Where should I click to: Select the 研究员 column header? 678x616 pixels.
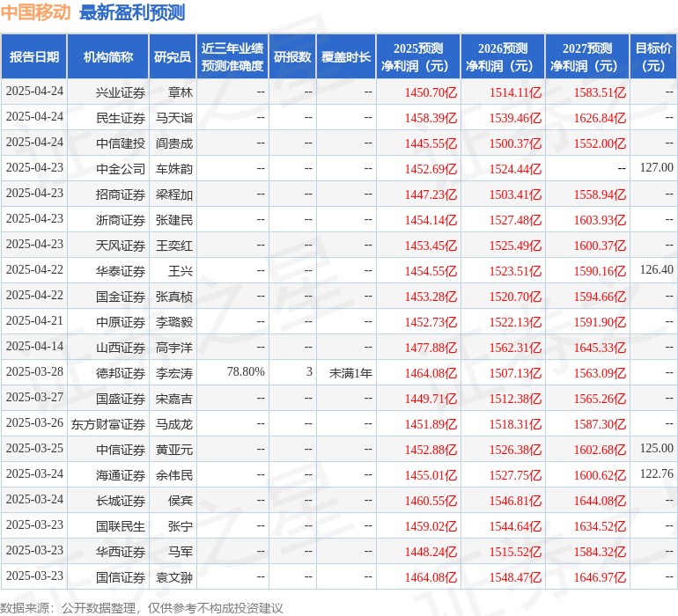(x=173, y=57)
